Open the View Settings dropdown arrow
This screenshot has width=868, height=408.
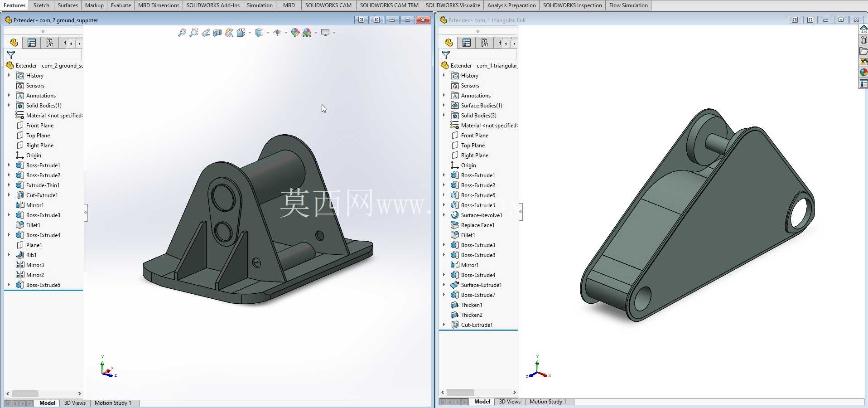click(x=334, y=33)
